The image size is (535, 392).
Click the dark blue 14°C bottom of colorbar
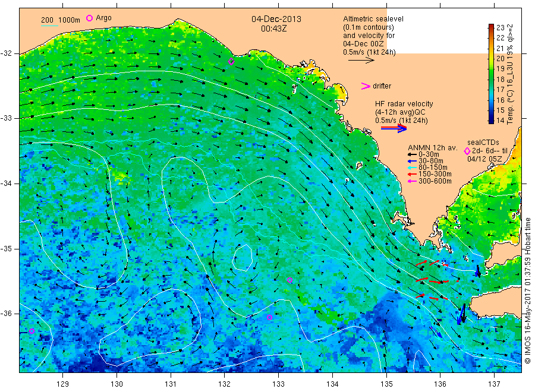point(491,121)
